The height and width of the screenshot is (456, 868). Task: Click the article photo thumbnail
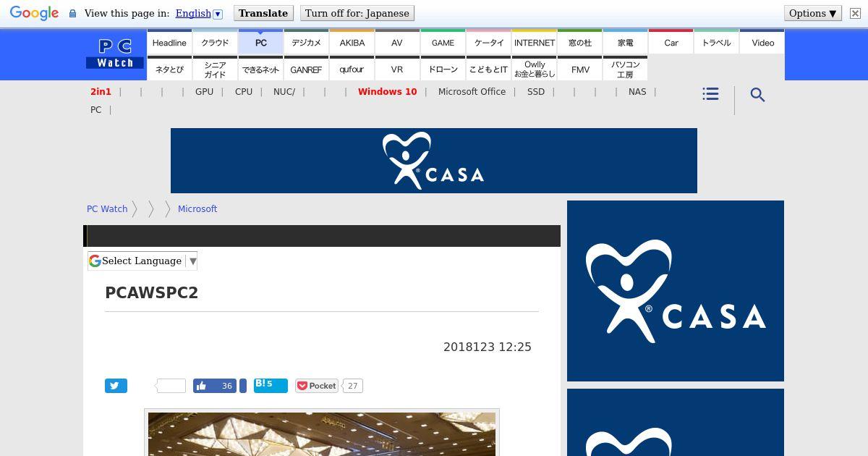322,434
